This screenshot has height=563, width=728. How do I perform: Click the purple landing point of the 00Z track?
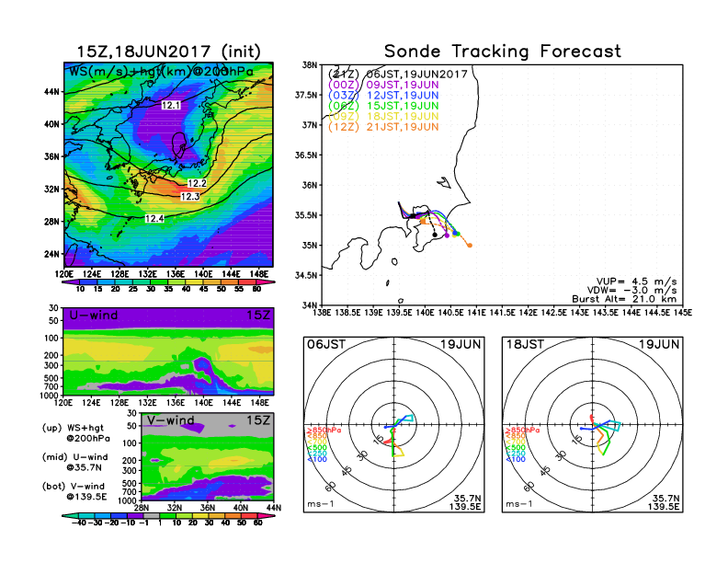(447, 236)
